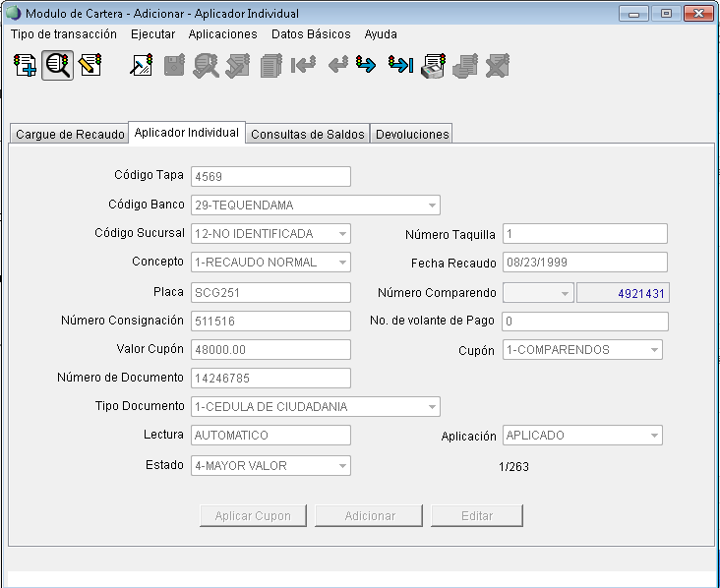Open the Código Sucursal dropdown
The height and width of the screenshot is (588, 720).
(x=342, y=234)
